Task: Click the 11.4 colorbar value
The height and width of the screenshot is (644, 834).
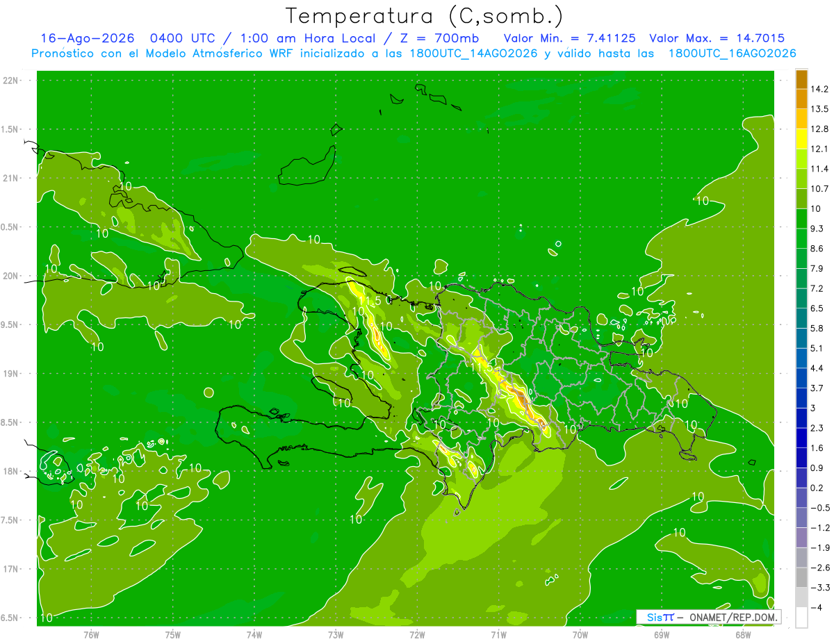Action: point(819,169)
